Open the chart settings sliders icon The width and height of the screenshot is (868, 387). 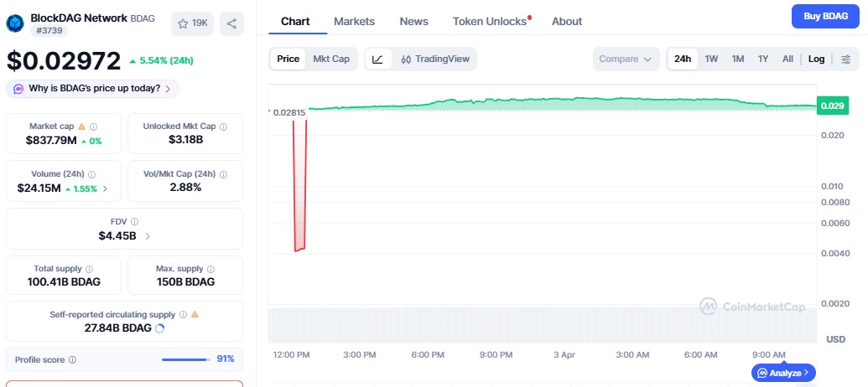845,59
